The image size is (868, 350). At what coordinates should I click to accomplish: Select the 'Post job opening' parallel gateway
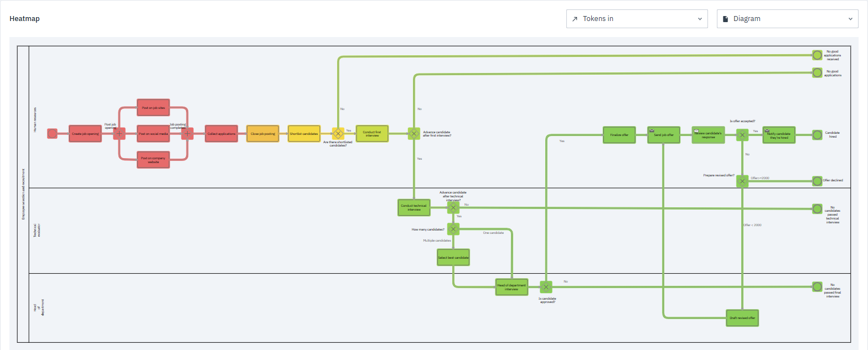(x=119, y=134)
